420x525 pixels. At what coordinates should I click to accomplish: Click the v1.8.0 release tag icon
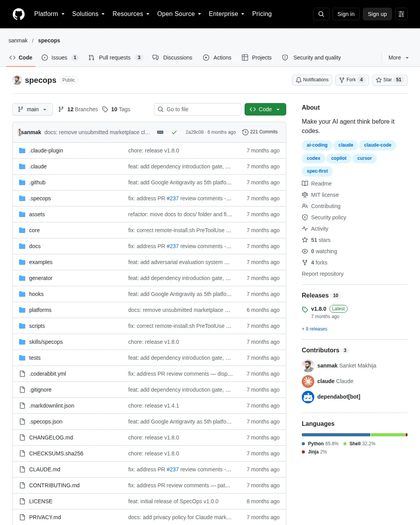[x=305, y=310]
